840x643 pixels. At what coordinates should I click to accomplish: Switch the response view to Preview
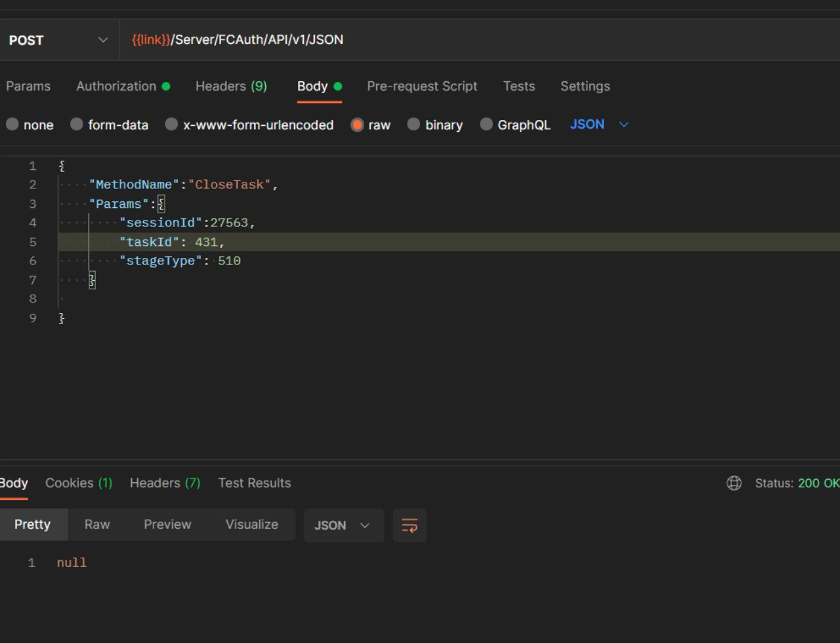click(167, 524)
